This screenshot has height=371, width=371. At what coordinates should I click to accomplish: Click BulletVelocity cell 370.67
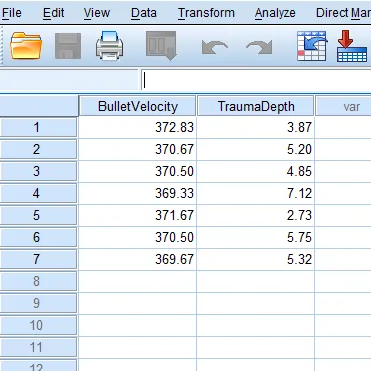[138, 149]
